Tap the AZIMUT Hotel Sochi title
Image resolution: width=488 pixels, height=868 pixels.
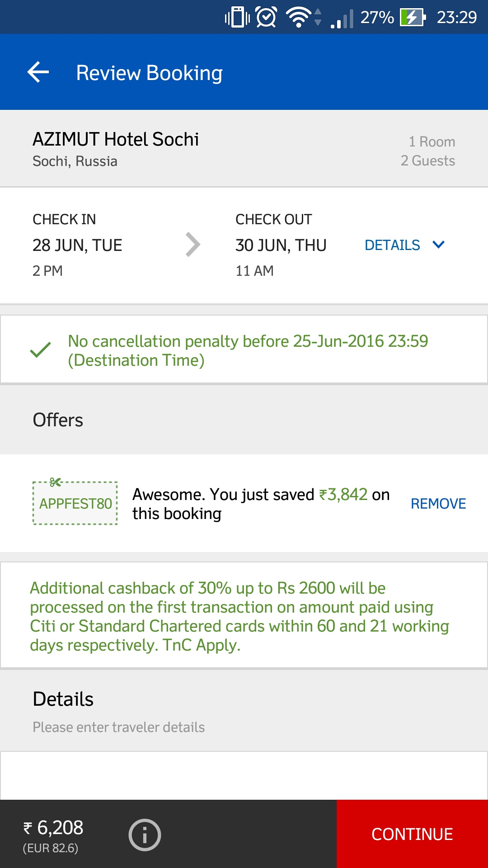pos(116,139)
